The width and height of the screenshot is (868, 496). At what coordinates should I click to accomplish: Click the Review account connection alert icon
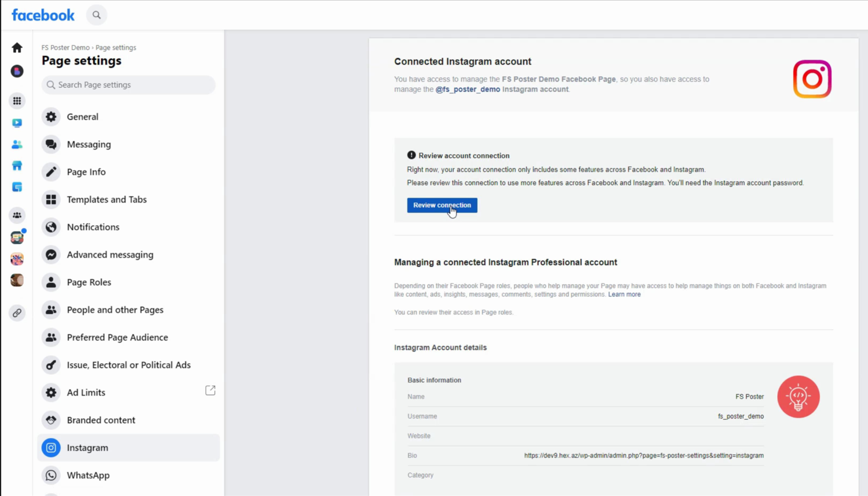(x=411, y=155)
